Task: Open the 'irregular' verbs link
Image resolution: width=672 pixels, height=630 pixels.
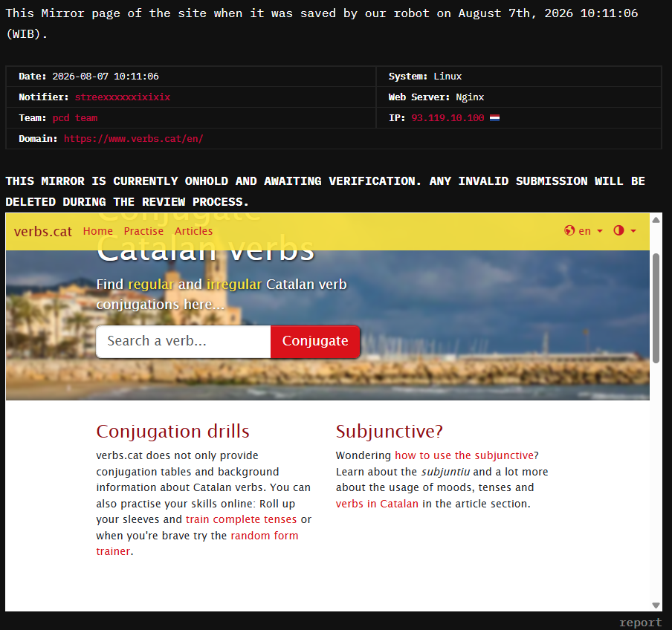Action: coord(234,285)
